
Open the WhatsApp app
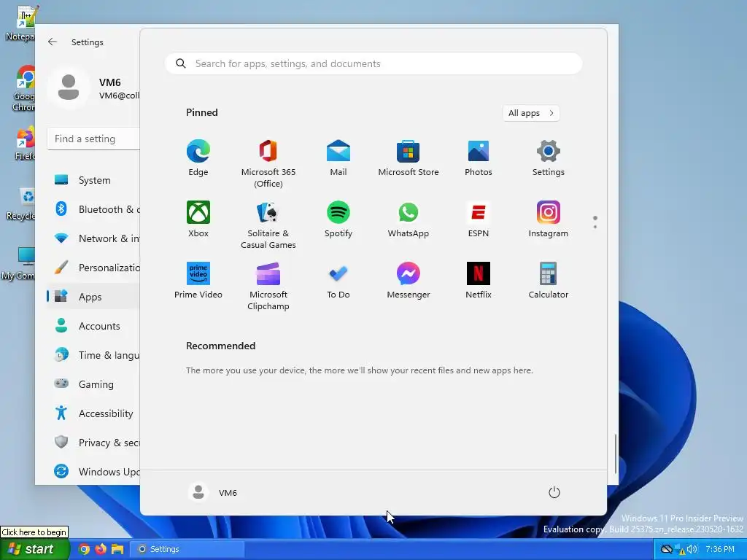coord(409,219)
